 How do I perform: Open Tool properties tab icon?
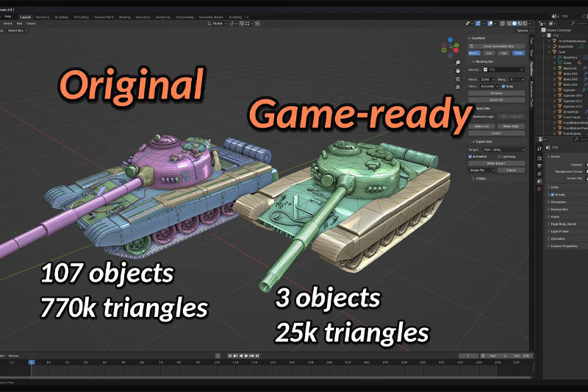pos(539,149)
